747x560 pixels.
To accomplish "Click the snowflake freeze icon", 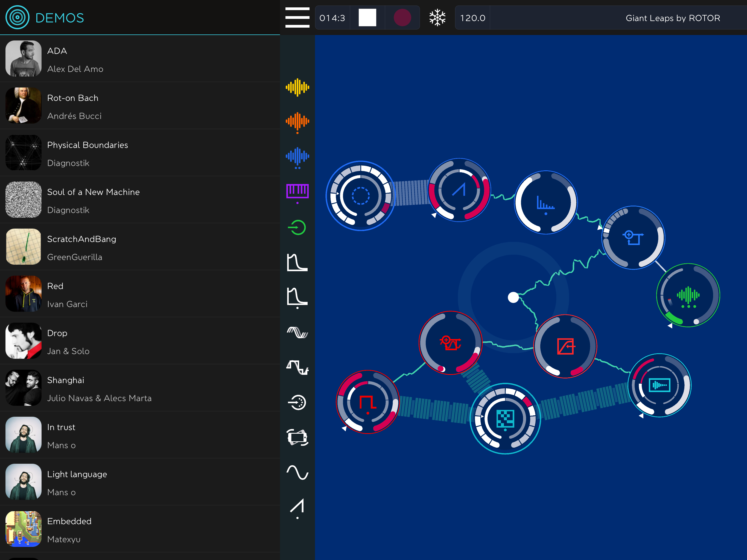I will tap(437, 17).
